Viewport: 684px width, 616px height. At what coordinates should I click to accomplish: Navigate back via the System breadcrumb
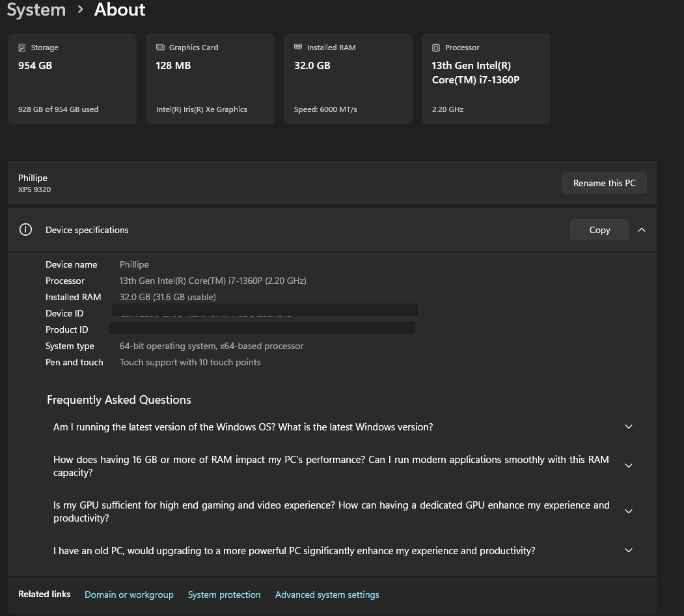36,10
